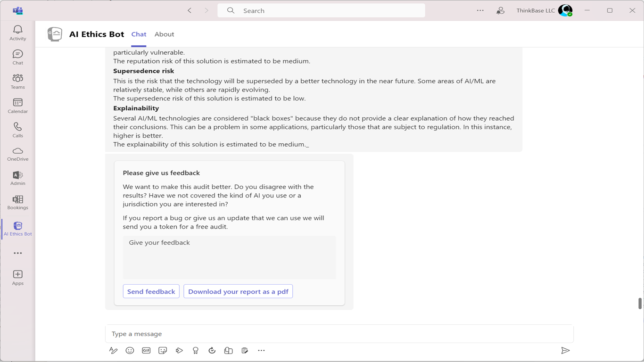This screenshot has height=362, width=644.
Task: Click the 'Supersedence risk' heading
Action: pos(143,71)
